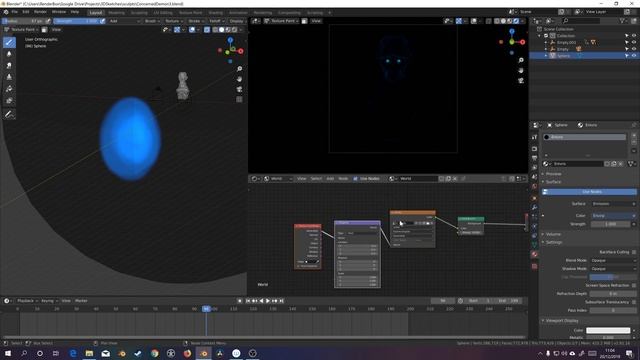Click Pass Index value field
This screenshot has width=640, height=360.
coord(613,311)
